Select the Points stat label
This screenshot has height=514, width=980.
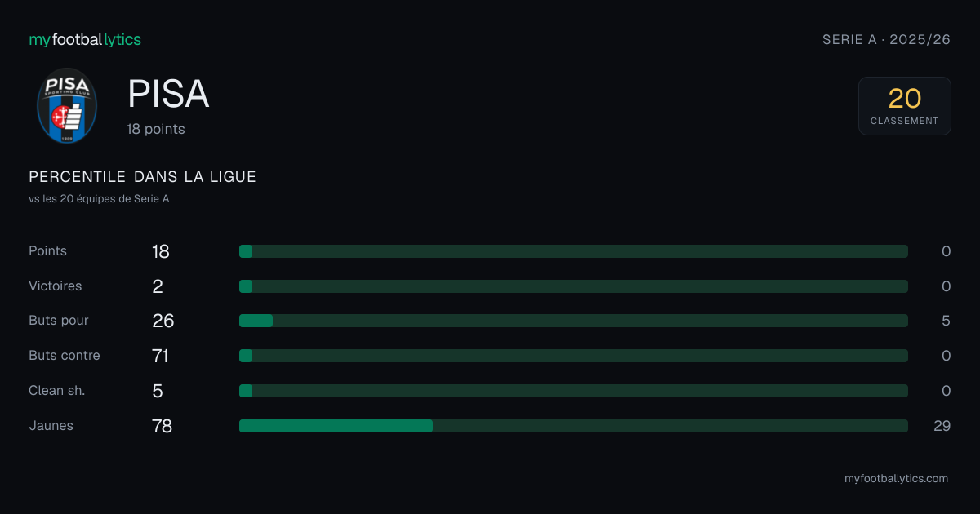[x=47, y=251]
